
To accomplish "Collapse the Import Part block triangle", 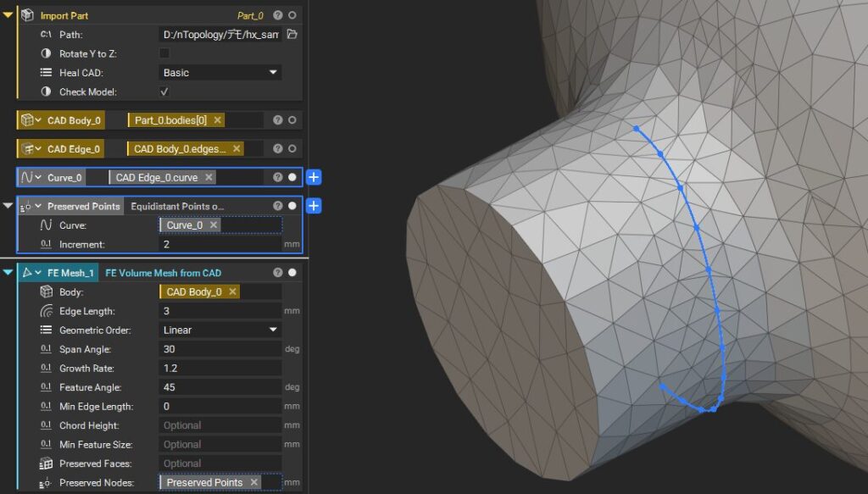I will 8,15.
